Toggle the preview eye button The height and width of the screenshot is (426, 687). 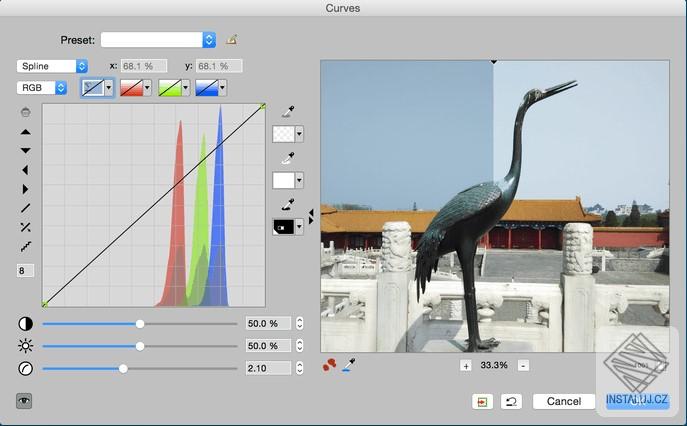click(24, 400)
